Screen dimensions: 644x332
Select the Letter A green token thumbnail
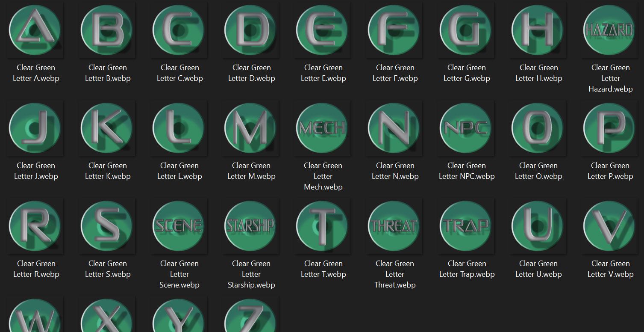pos(35,30)
